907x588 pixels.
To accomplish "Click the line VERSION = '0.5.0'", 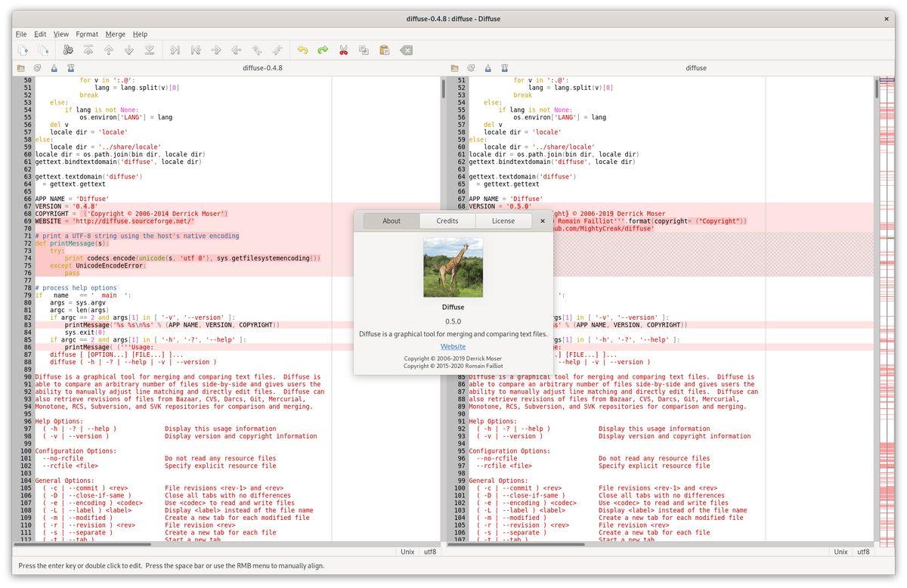I will [x=500, y=206].
